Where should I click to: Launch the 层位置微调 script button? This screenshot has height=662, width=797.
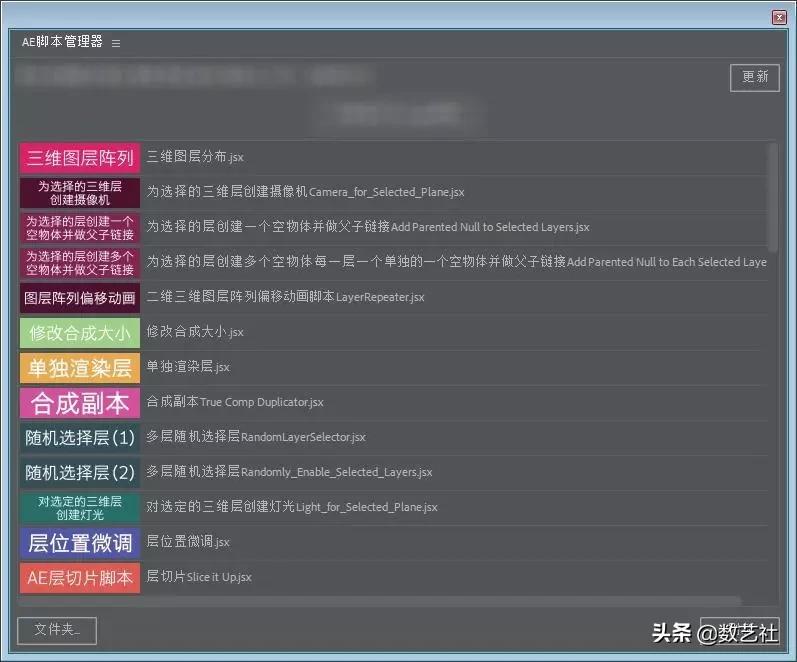pos(80,543)
